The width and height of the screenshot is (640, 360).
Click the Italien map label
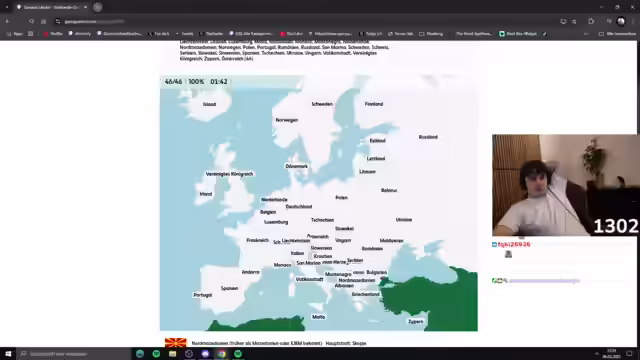tap(297, 253)
